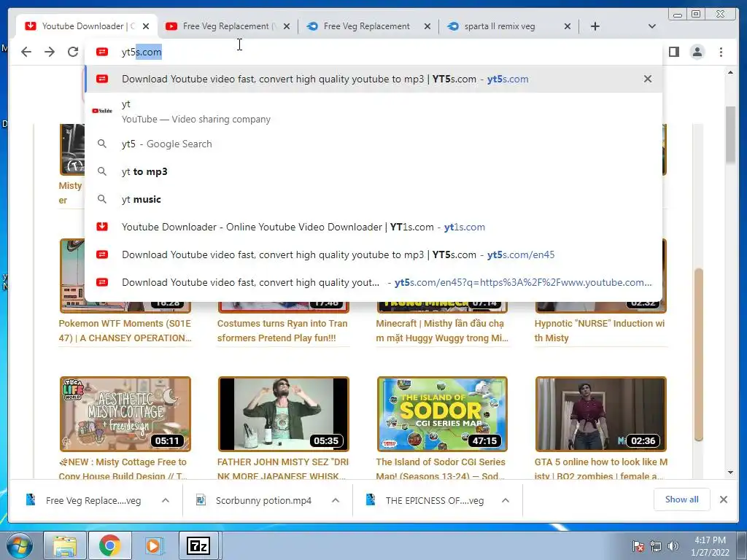Open the yt5s.com/en45?q= suggestion

(x=373, y=282)
